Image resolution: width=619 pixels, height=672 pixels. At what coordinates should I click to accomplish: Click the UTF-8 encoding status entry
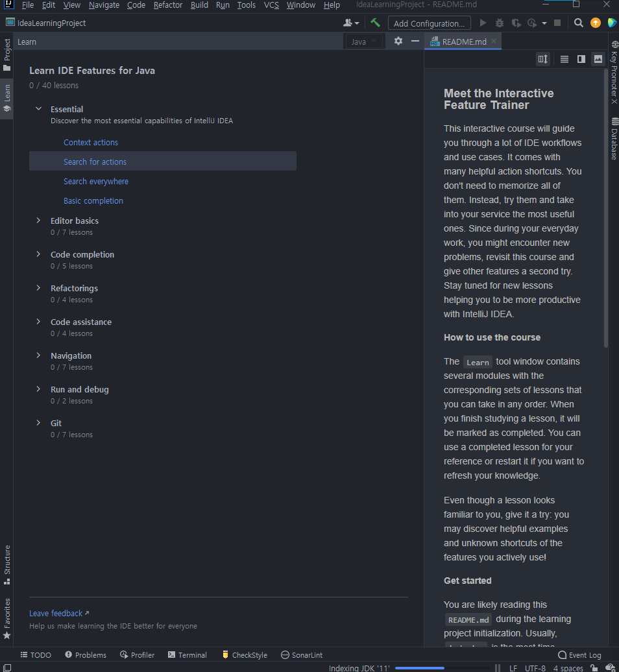click(535, 667)
